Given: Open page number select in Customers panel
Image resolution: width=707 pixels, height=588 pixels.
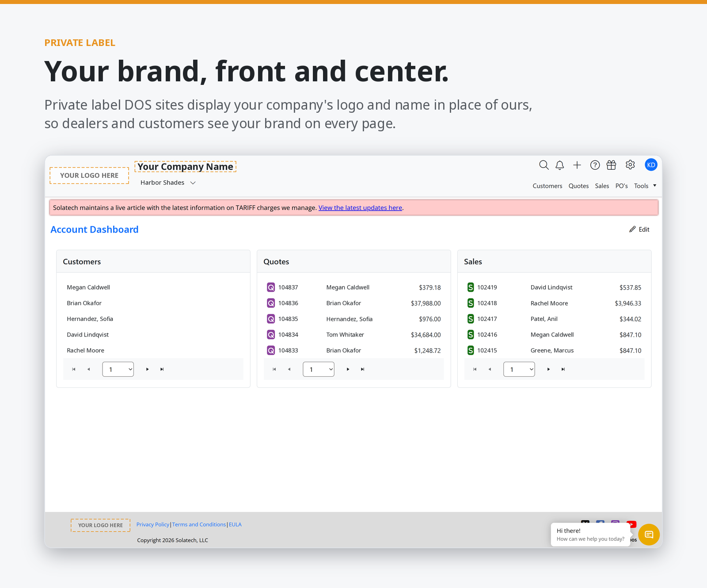Looking at the screenshot, I should pos(118,369).
